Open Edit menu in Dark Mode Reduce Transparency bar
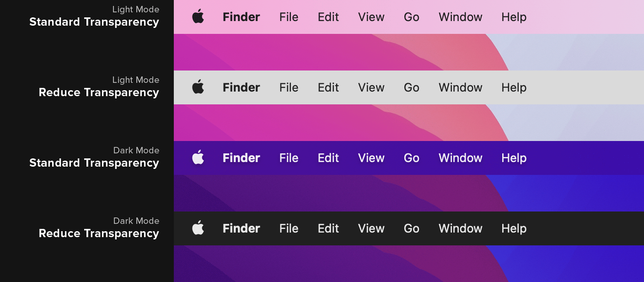Screen dimensions: 644x282 pos(328,228)
